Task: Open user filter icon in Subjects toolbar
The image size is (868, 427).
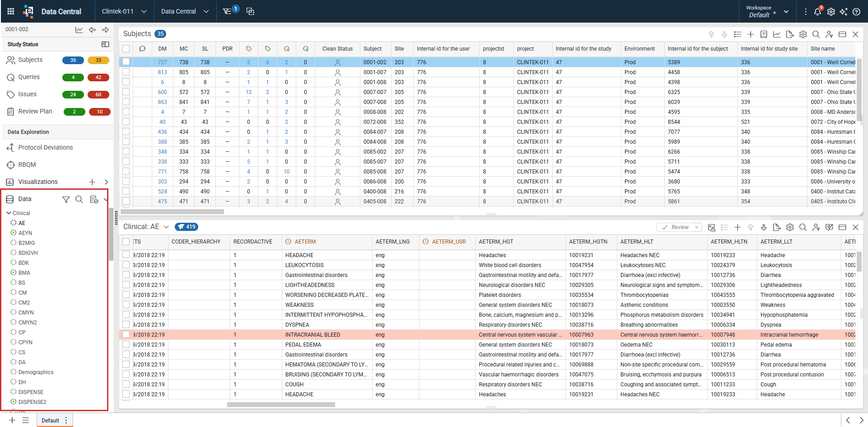Action: [x=829, y=34]
